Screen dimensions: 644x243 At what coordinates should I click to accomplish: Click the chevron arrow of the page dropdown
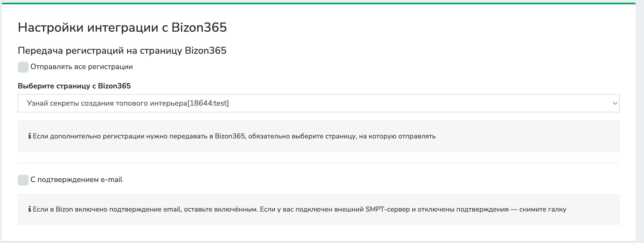(615, 103)
